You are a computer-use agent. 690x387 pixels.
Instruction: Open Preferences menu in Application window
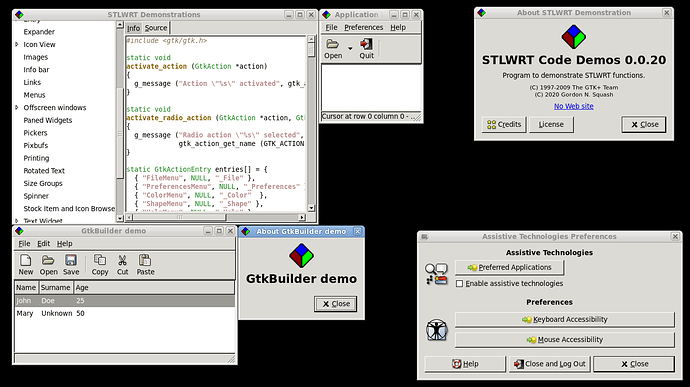click(x=363, y=27)
